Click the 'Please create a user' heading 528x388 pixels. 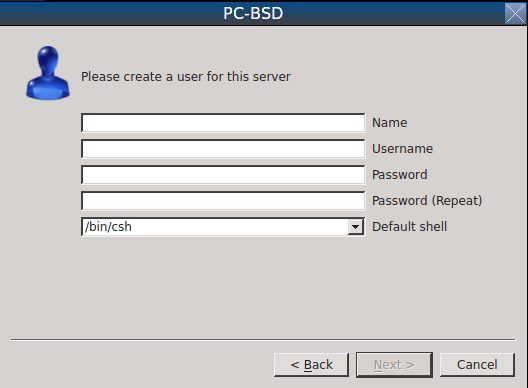coord(186,76)
